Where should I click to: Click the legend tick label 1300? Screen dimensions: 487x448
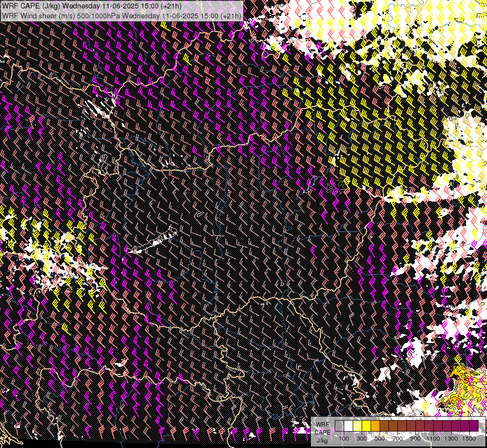pyautogui.click(x=451, y=439)
